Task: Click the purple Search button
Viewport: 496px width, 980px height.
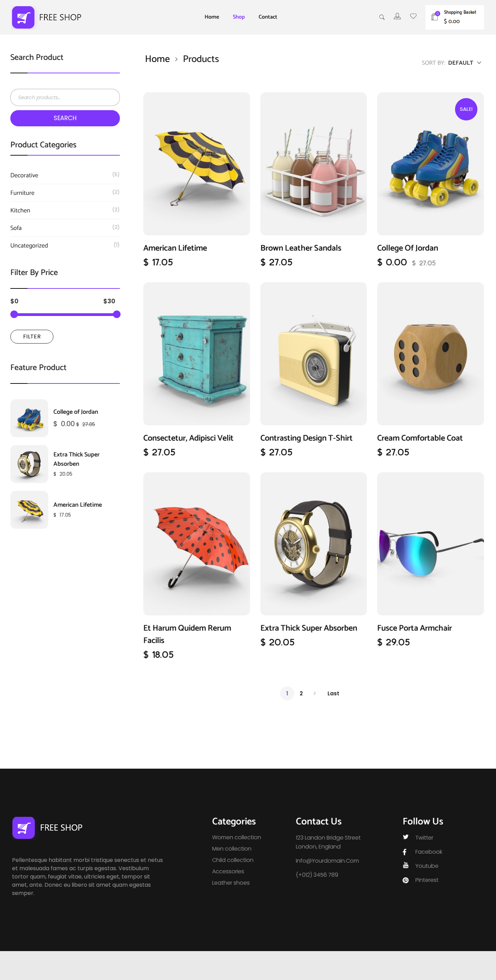Action: [65, 118]
